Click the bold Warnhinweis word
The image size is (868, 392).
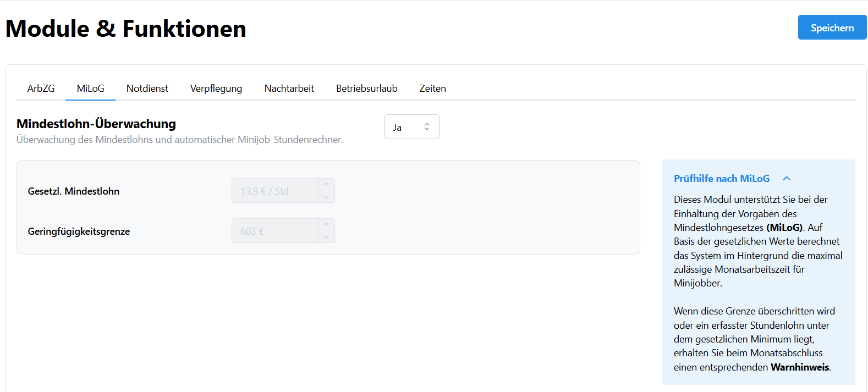coord(800,367)
